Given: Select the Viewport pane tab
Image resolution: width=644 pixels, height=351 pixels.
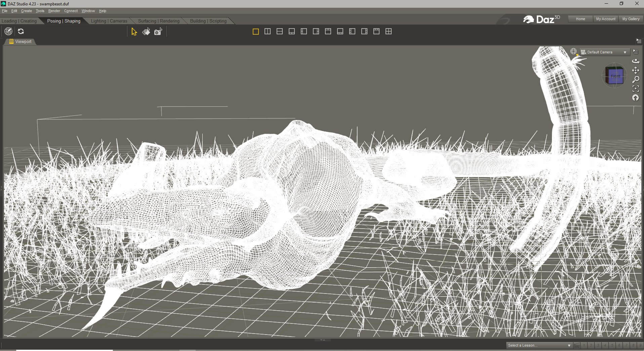Looking at the screenshot, I should click(x=20, y=42).
